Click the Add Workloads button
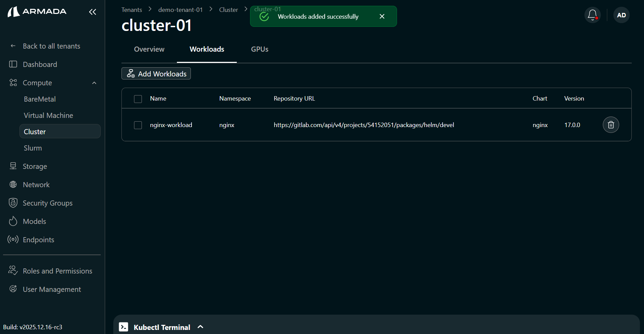This screenshot has width=644, height=334. [156, 74]
